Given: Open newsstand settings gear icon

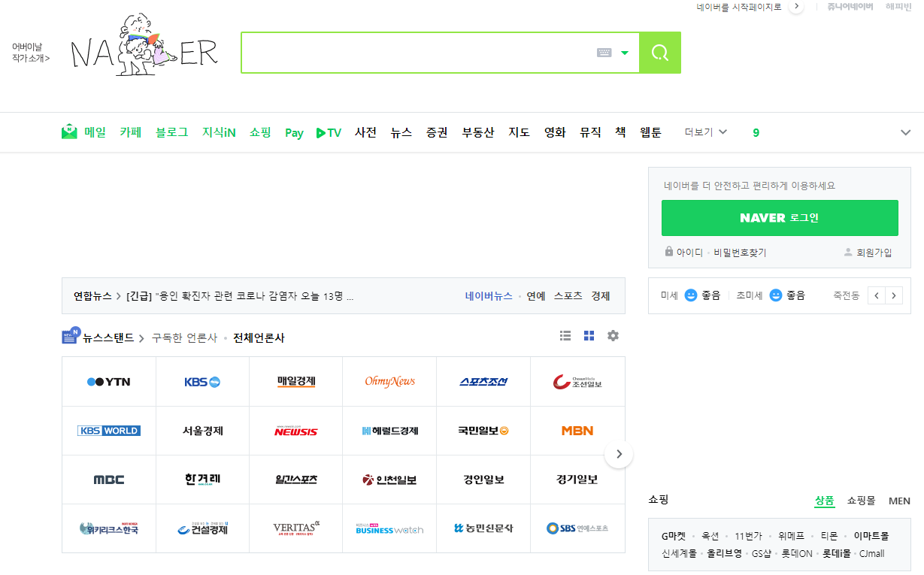Looking at the screenshot, I should 613,336.
